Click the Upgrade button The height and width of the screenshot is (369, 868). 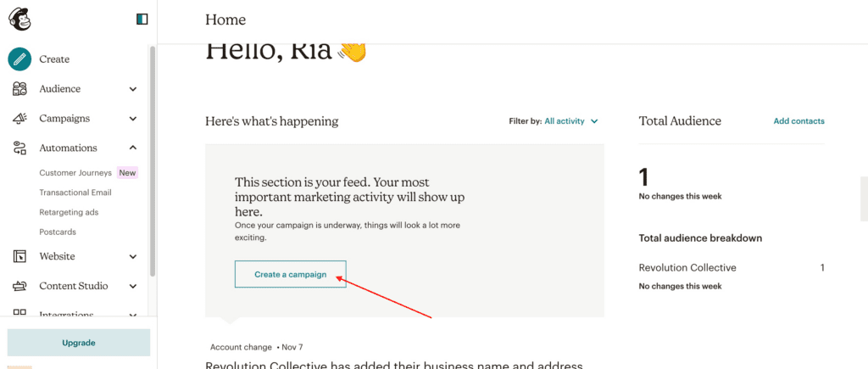(79, 343)
